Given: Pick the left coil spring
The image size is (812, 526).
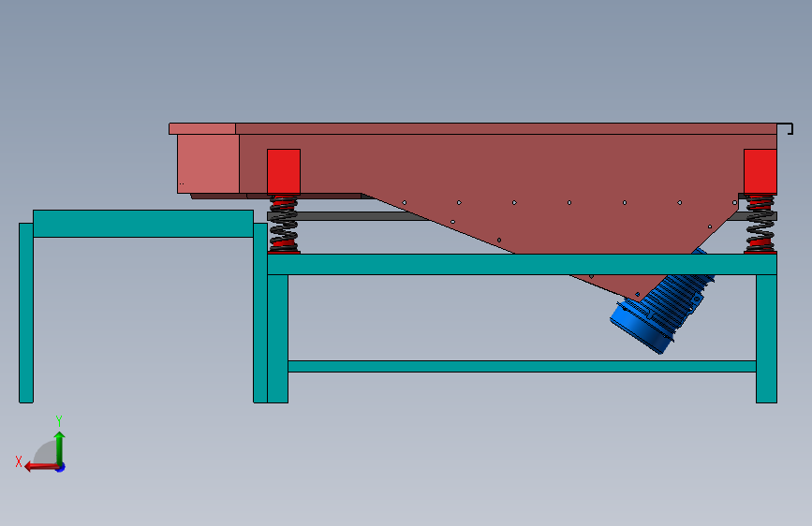Looking at the screenshot, I should pyautogui.click(x=284, y=224).
